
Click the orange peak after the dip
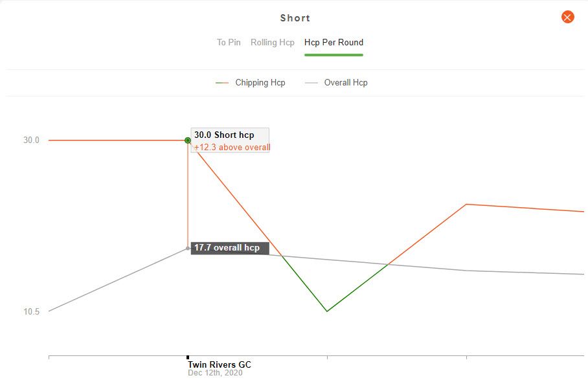[x=466, y=205]
